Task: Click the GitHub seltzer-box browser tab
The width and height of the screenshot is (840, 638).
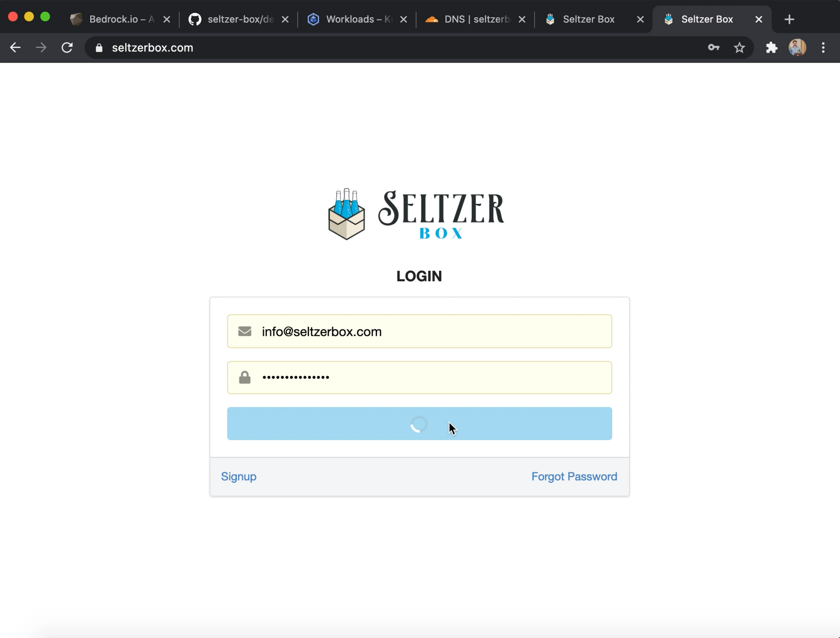Action: coord(238,19)
